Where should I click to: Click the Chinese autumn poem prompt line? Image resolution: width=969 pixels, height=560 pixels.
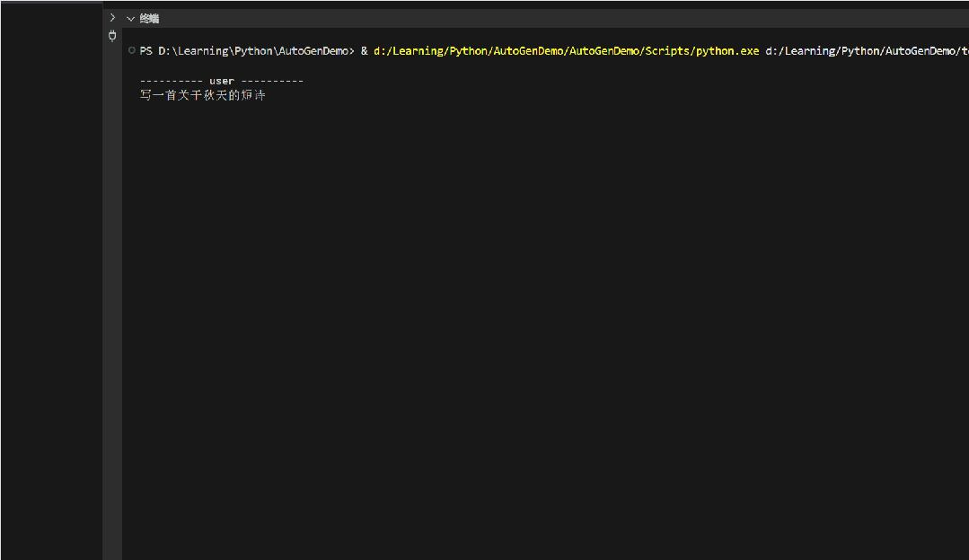click(203, 95)
